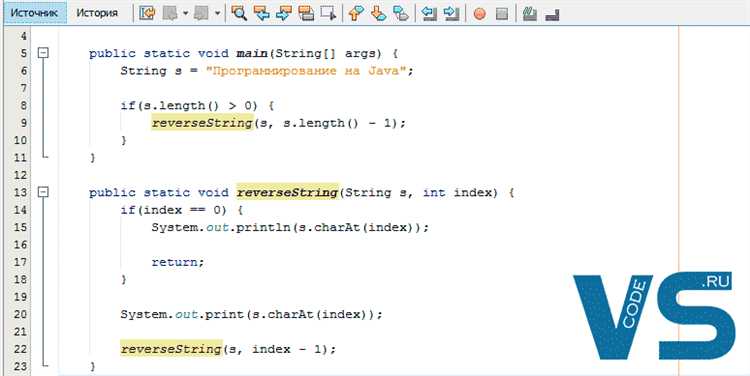Switch to the Источник tab
Screen dimensions: 750x376
(x=34, y=13)
